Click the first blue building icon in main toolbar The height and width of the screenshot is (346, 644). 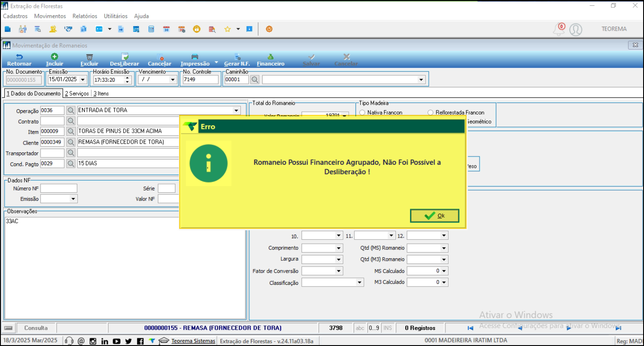click(7, 29)
